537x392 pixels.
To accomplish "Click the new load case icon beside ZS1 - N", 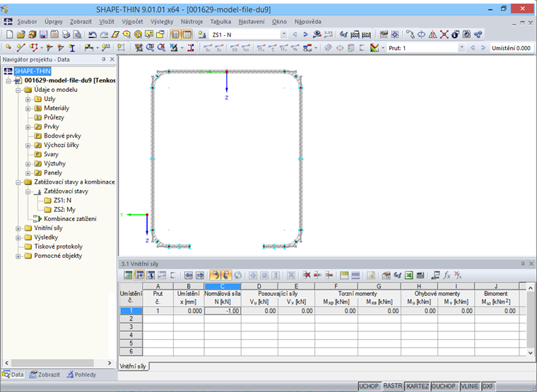I will point(202,34).
